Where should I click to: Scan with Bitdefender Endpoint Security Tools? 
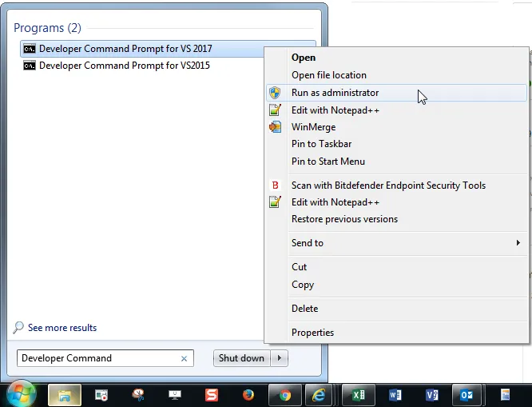[x=396, y=186]
